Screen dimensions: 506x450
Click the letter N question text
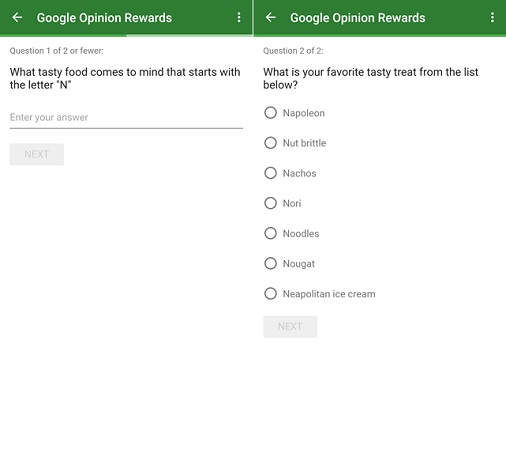(125, 78)
